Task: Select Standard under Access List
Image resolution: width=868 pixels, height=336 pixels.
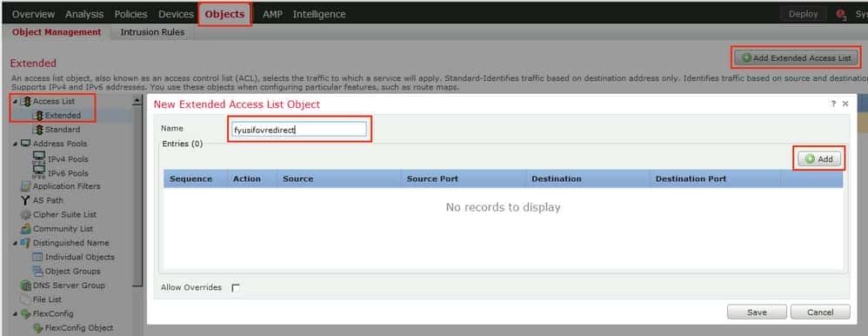Action: pos(63,130)
